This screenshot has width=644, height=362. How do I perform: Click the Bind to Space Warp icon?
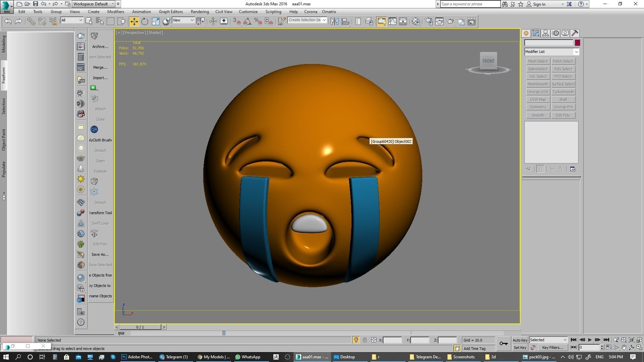[x=53, y=21]
